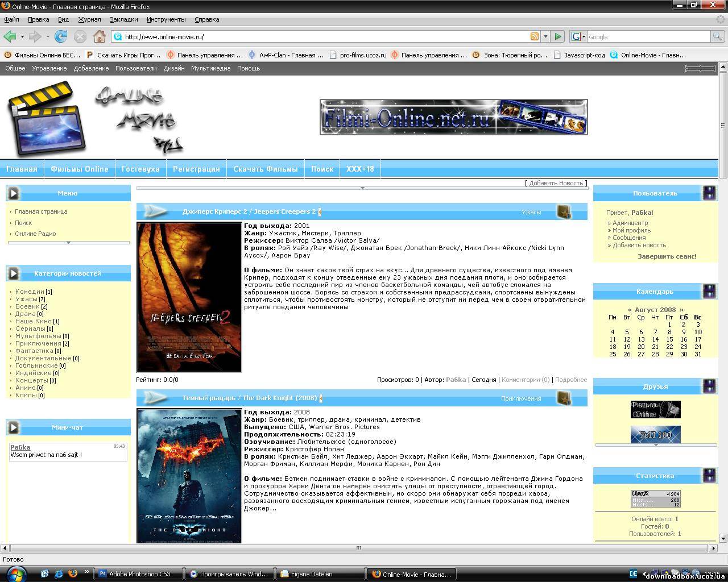
Task: Click the Радио Online friends banner
Action: coord(655,409)
